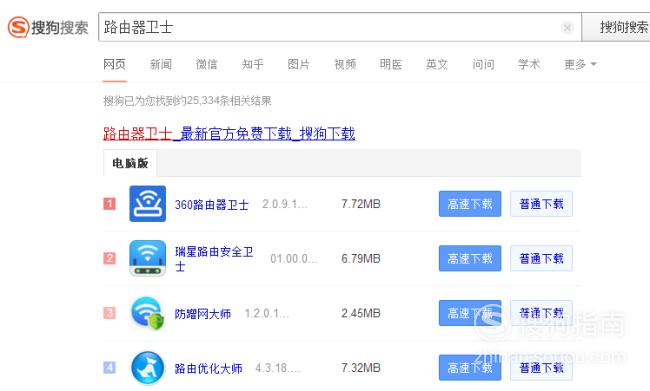The width and height of the screenshot is (650, 391).
Task: Open the 360路由器卫士 link
Action: 211,204
